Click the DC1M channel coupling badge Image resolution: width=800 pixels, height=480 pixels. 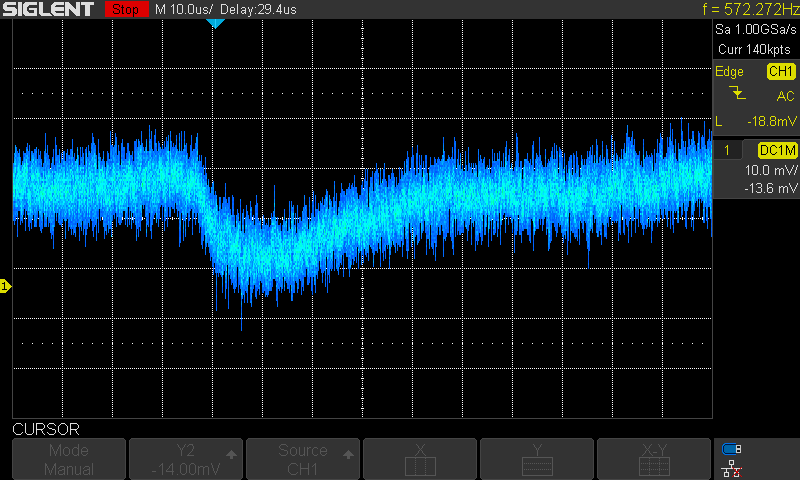tap(778, 150)
